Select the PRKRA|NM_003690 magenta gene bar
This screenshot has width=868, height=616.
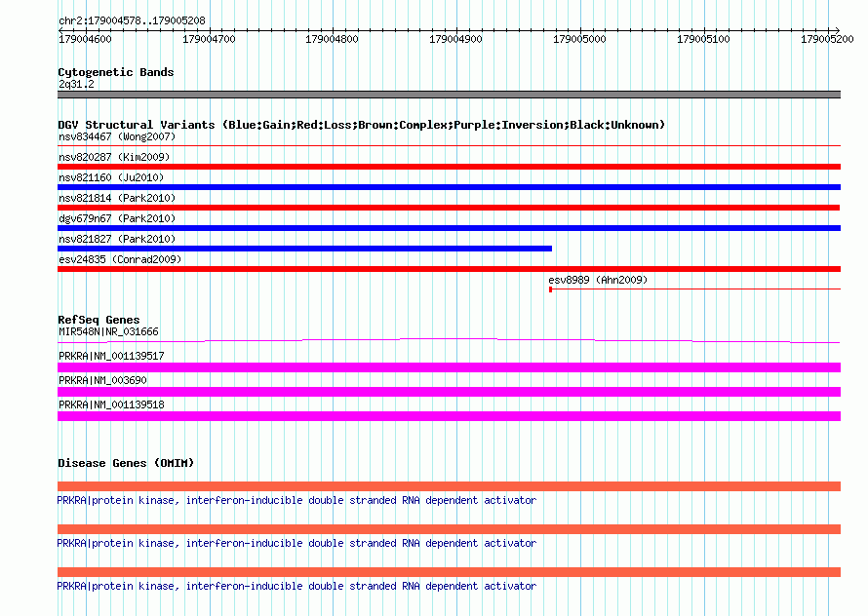pos(449,392)
